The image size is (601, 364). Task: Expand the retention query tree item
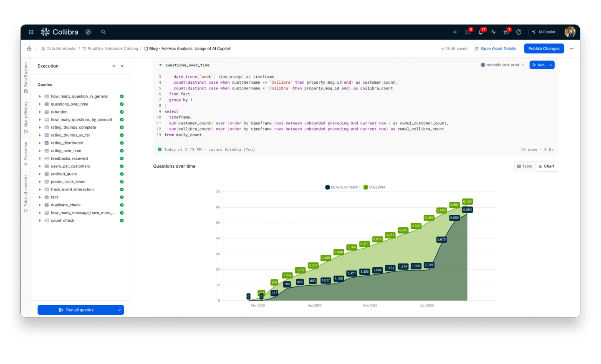40,112
